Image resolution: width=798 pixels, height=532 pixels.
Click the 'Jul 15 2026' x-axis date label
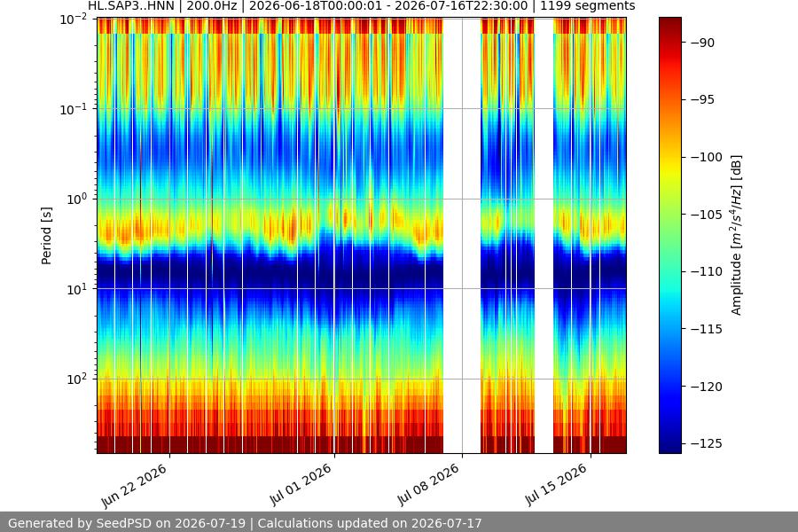pyautogui.click(x=556, y=485)
